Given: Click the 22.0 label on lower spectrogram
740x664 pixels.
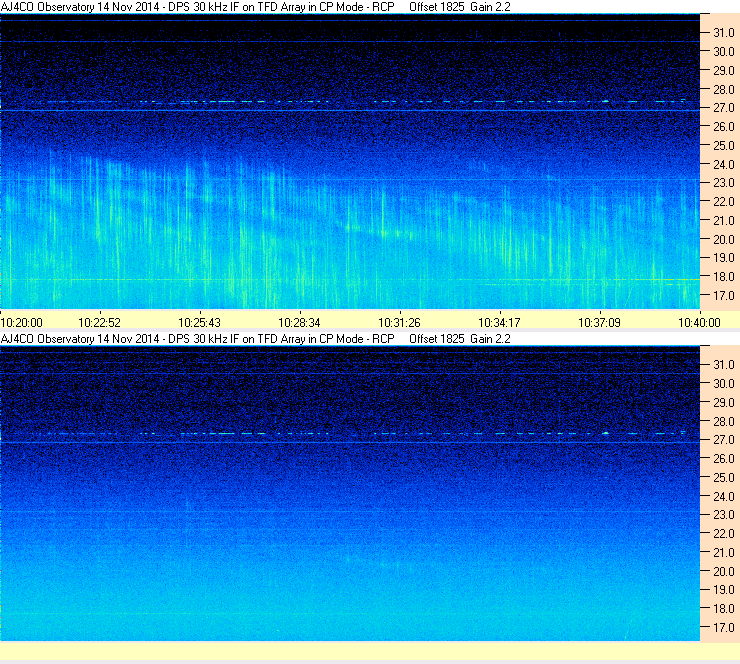Looking at the screenshot, I should pyautogui.click(x=723, y=534).
